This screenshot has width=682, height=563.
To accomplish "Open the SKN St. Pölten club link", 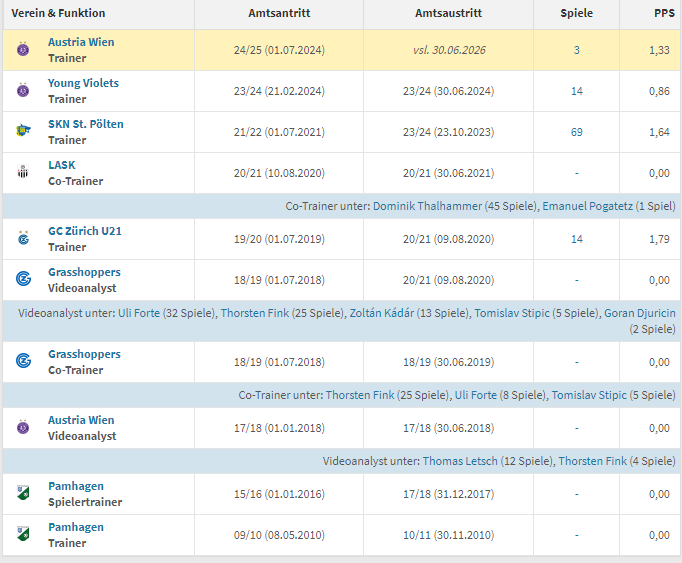I will pyautogui.click(x=85, y=125).
